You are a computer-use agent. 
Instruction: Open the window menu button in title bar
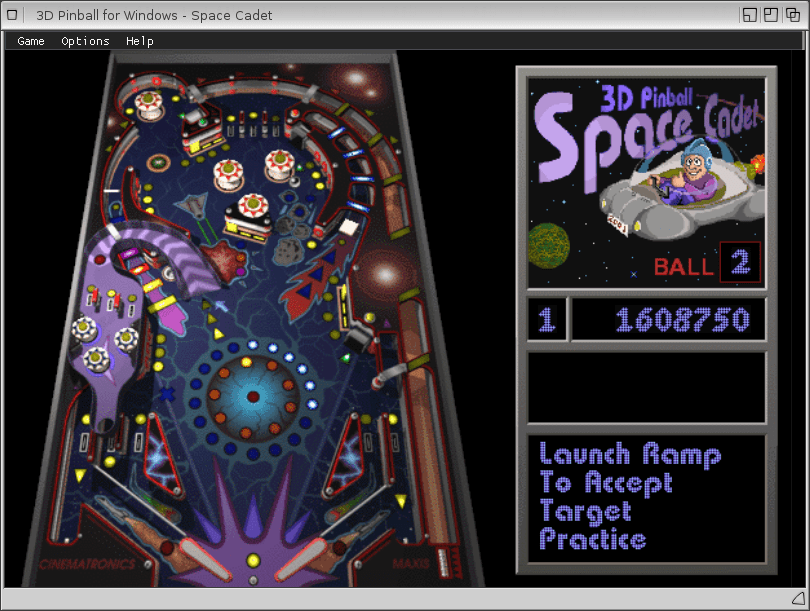13,15
